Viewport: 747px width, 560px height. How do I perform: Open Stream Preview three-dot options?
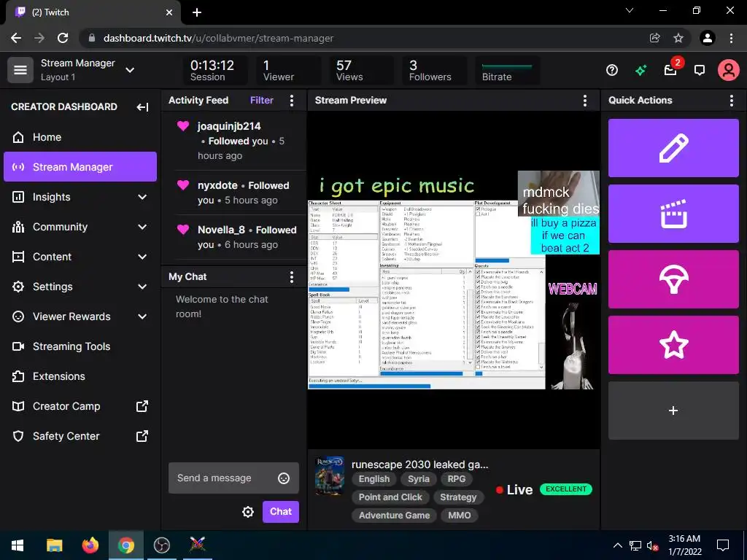(x=584, y=101)
